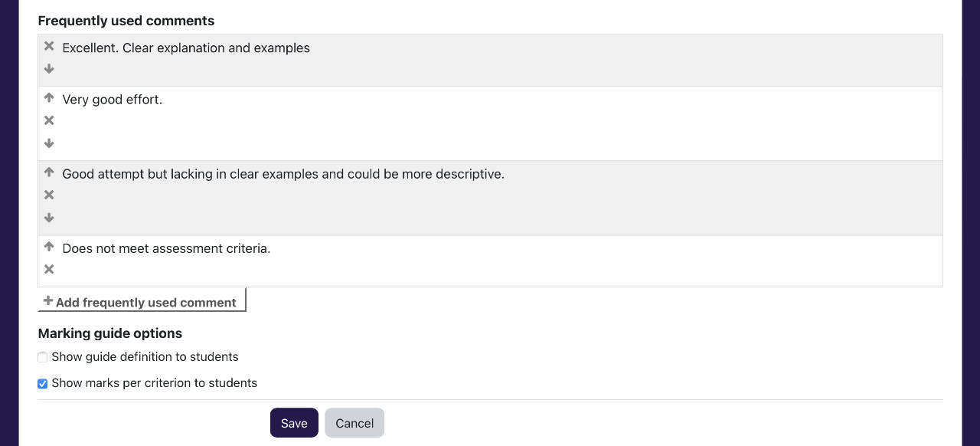Edit the "Very good effort." comment text
980x446 pixels.
tap(113, 99)
